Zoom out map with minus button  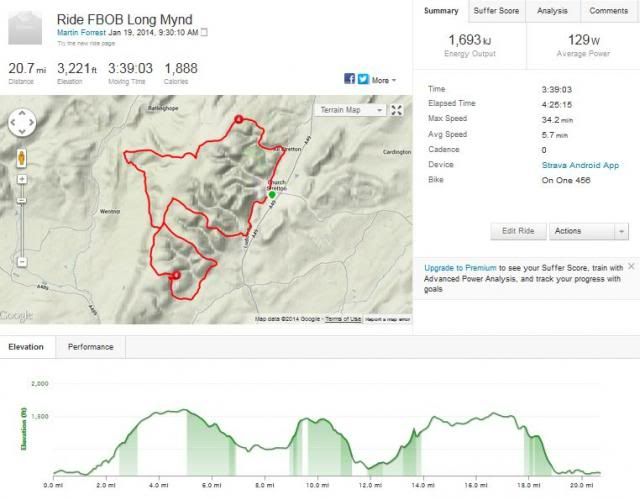tap(22, 262)
